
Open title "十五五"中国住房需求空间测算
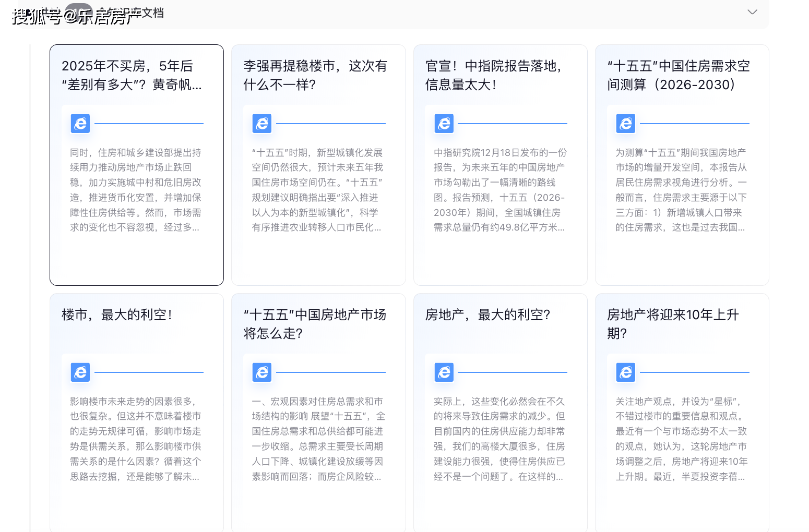(x=679, y=75)
